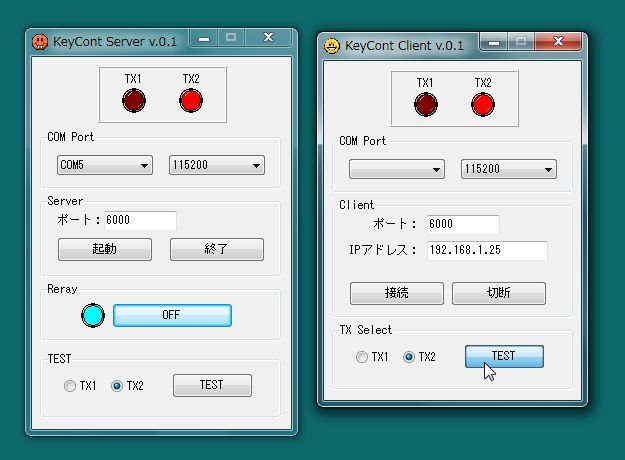
Task: Open the Server 115200 baud rate dropdown
Action: (217, 165)
